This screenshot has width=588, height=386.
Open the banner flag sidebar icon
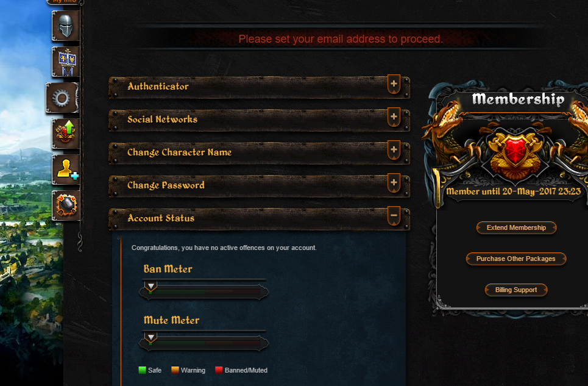66,62
